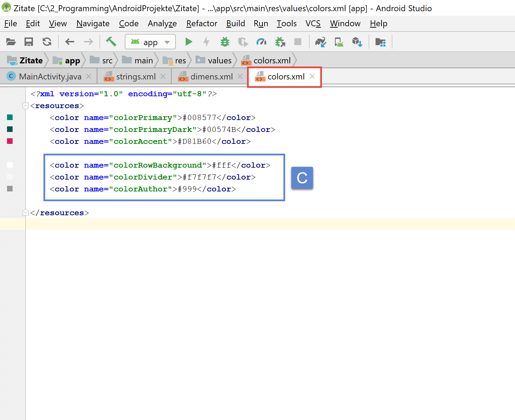Click the res breadcrumb folder
The width and height of the screenshot is (515, 420).
(174, 60)
